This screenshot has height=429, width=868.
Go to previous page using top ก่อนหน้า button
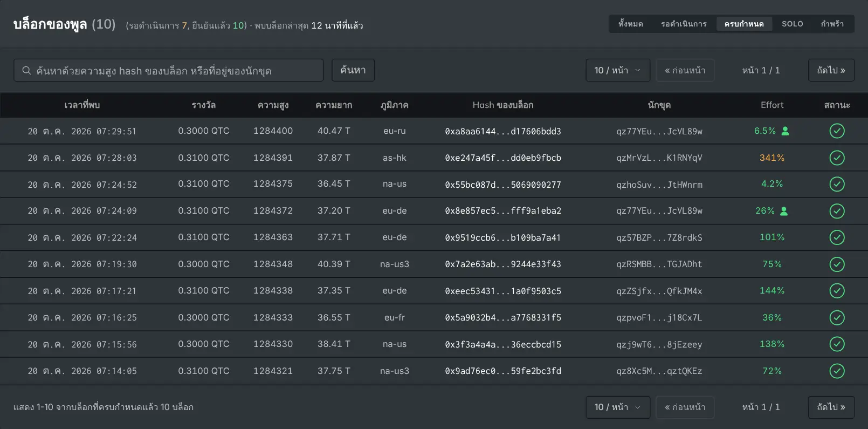point(685,70)
